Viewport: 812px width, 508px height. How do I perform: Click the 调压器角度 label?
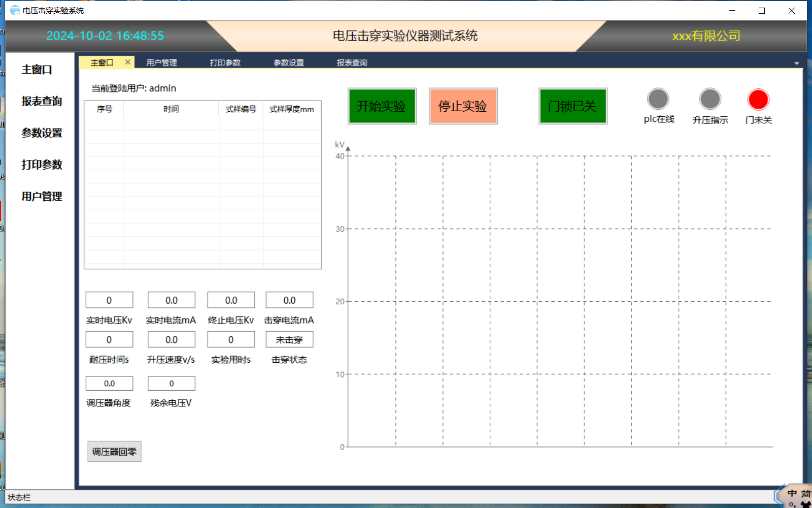click(109, 403)
